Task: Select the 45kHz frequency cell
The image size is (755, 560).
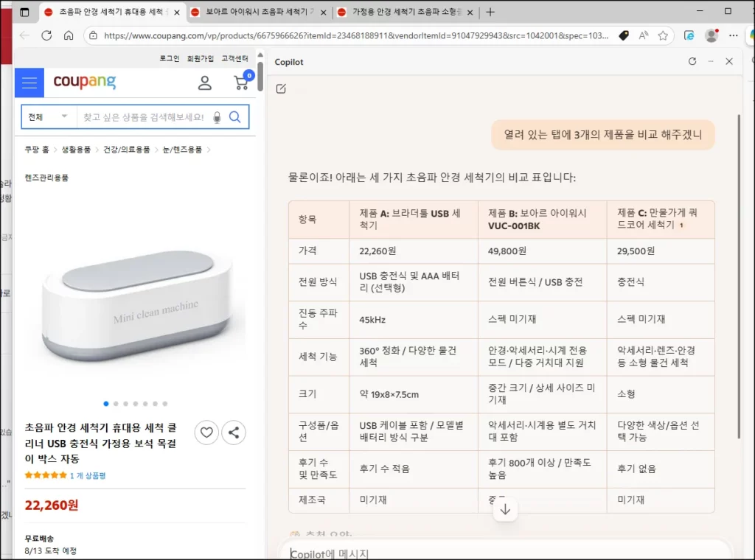Action: pos(413,320)
